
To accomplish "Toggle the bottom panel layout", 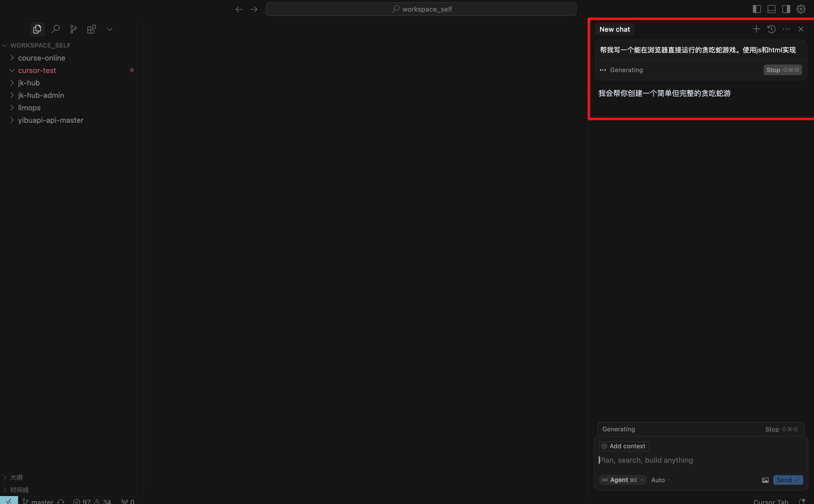I will click(771, 9).
